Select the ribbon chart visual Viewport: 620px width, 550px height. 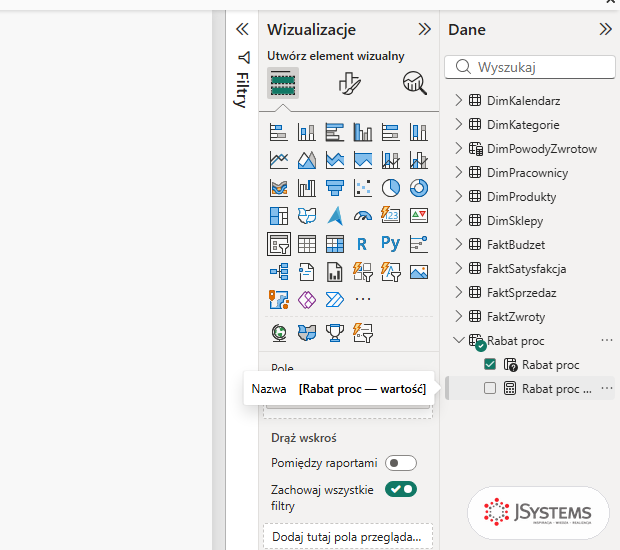[279, 188]
